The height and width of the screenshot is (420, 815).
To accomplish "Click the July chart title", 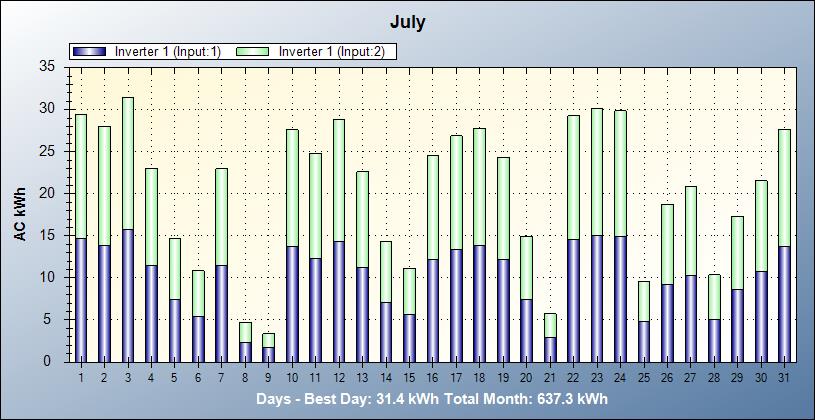I will pyautogui.click(x=407, y=22).
